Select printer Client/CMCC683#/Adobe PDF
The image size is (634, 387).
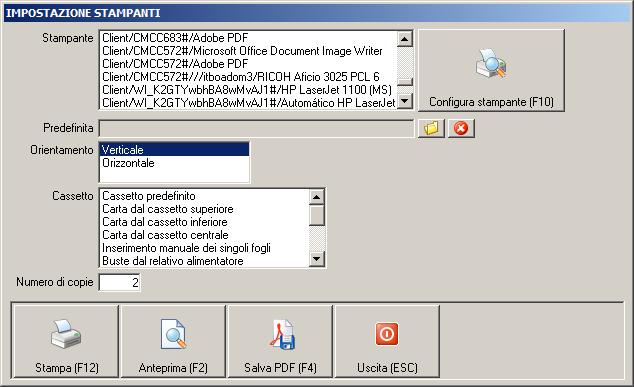pyautogui.click(x=248, y=38)
